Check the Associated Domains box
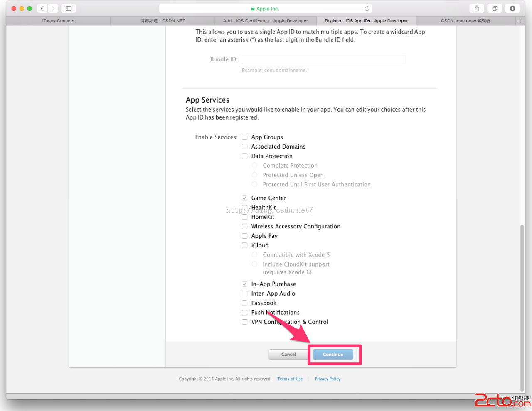Image resolution: width=532 pixels, height=411 pixels. pos(245,147)
